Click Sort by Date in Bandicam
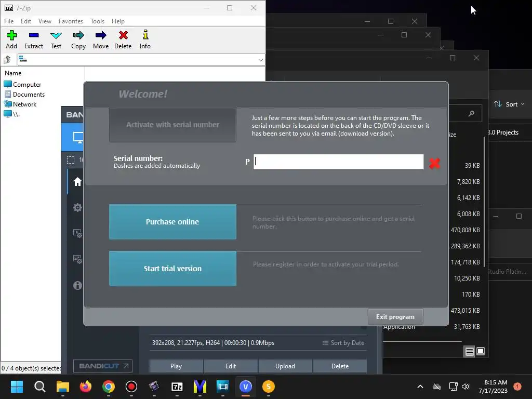532x399 pixels. 343,343
